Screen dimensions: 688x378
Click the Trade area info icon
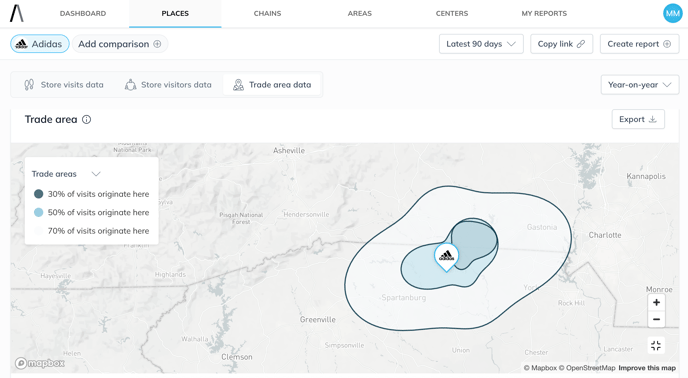click(86, 119)
